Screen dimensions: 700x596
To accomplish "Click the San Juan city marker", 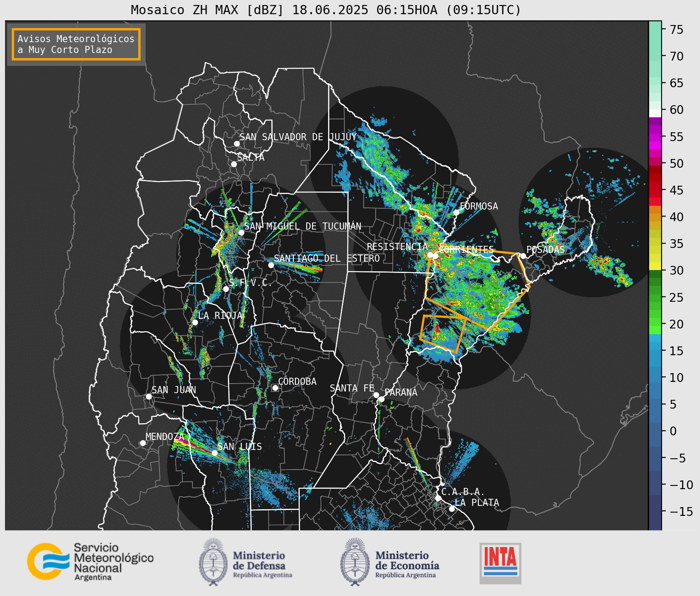I will tap(149, 396).
